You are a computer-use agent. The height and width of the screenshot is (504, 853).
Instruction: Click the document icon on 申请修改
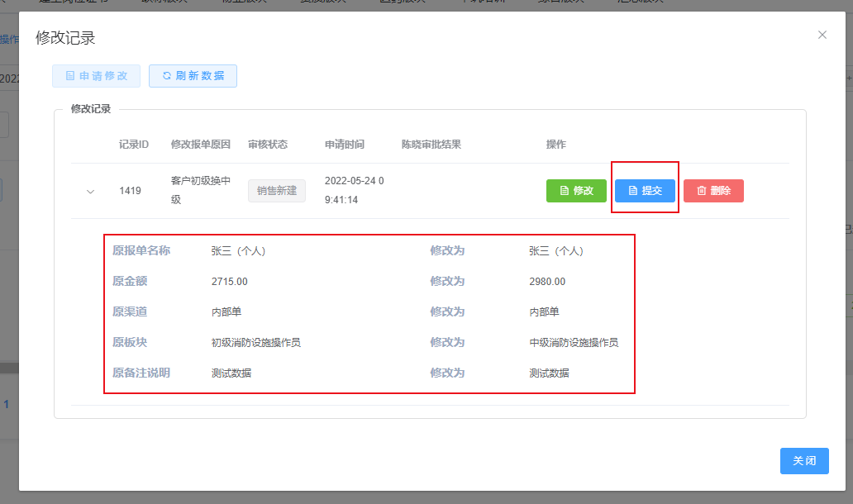point(70,76)
